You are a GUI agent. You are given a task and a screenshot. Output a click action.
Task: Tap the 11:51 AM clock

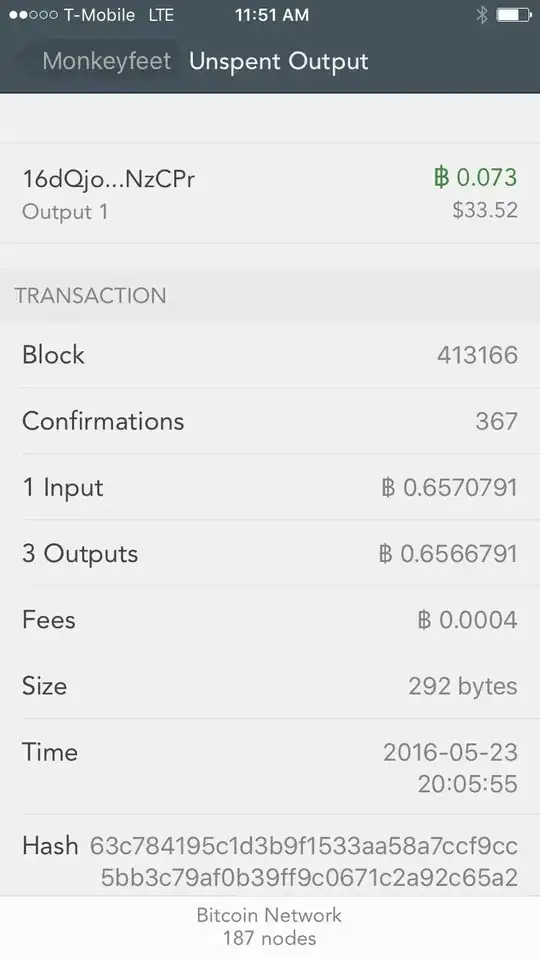point(272,15)
